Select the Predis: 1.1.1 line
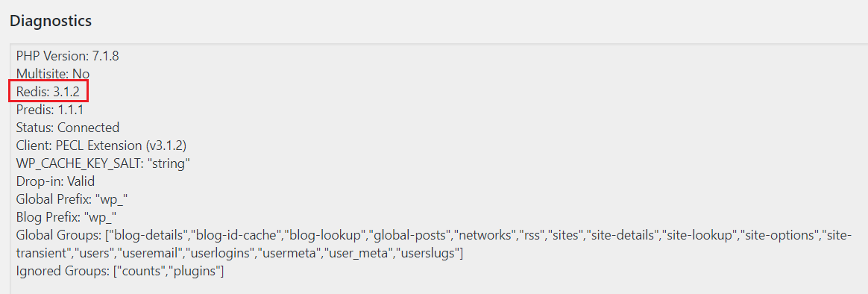Image resolution: width=868 pixels, height=294 pixels. point(50,110)
